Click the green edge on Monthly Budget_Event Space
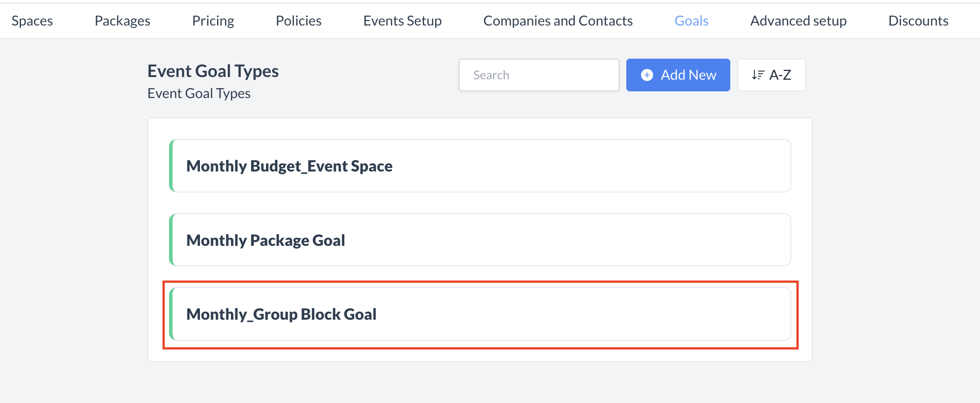Screen dimensions: 980x403 click(x=172, y=166)
